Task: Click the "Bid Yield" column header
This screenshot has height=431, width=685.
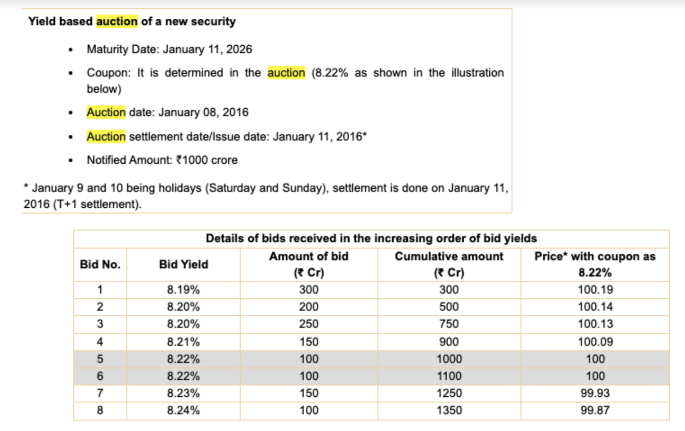Action: pyautogui.click(x=184, y=264)
